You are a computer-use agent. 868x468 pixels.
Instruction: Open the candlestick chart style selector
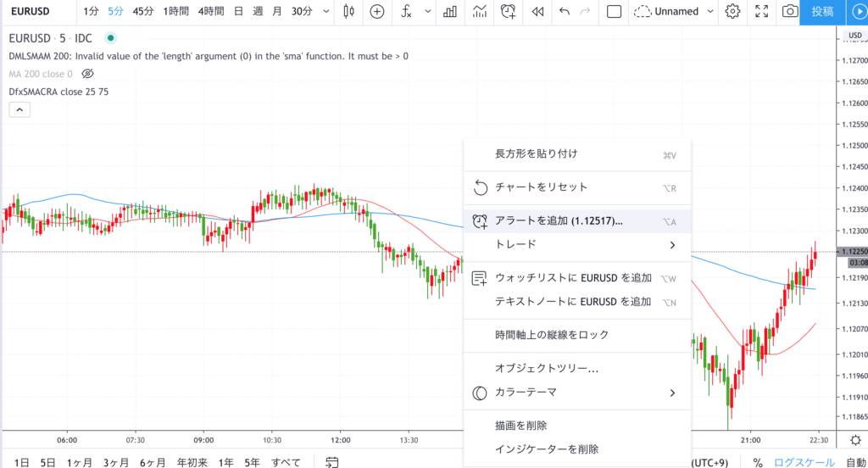tap(349, 12)
